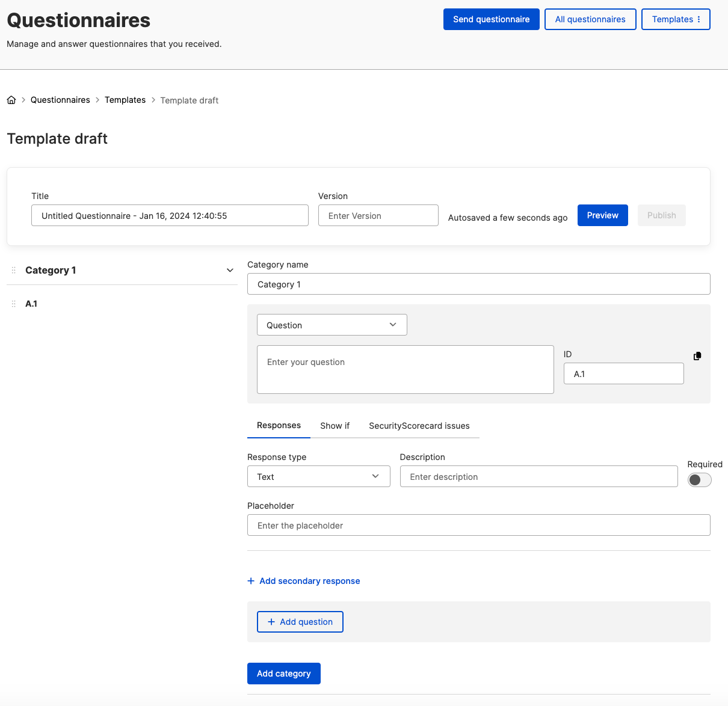
Task: Click the home icon in breadcrumb
Action: (x=11, y=100)
